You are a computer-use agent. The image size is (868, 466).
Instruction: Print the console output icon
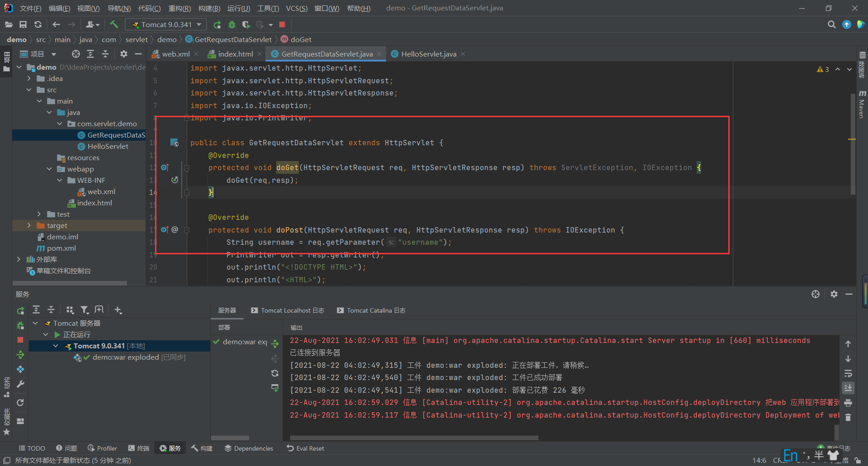(848, 403)
